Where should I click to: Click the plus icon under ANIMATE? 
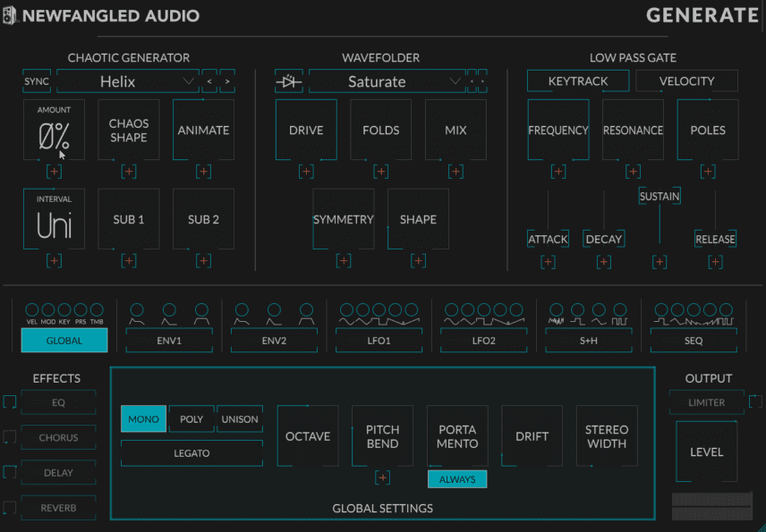pos(204,172)
